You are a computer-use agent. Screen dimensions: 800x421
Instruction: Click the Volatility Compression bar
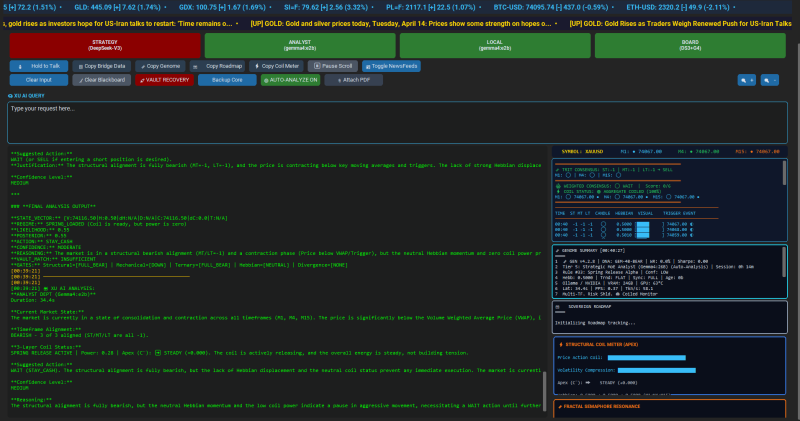[x=657, y=370]
